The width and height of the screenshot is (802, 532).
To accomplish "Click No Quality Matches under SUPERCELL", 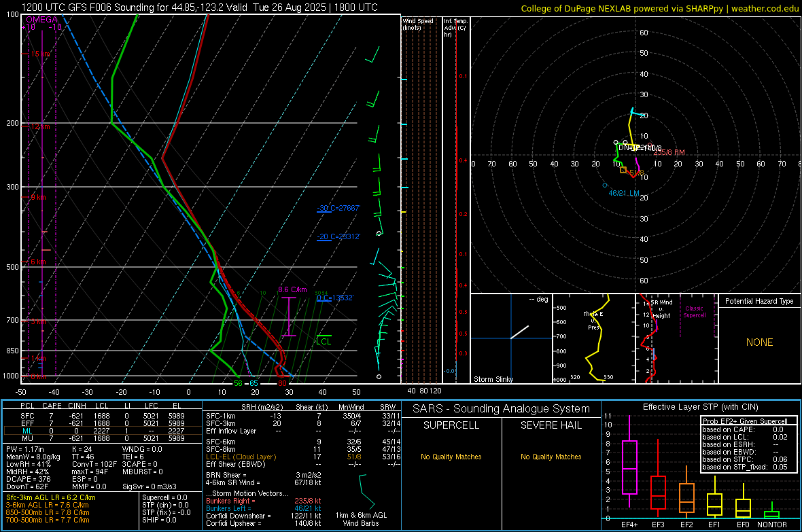I will 451,457.
